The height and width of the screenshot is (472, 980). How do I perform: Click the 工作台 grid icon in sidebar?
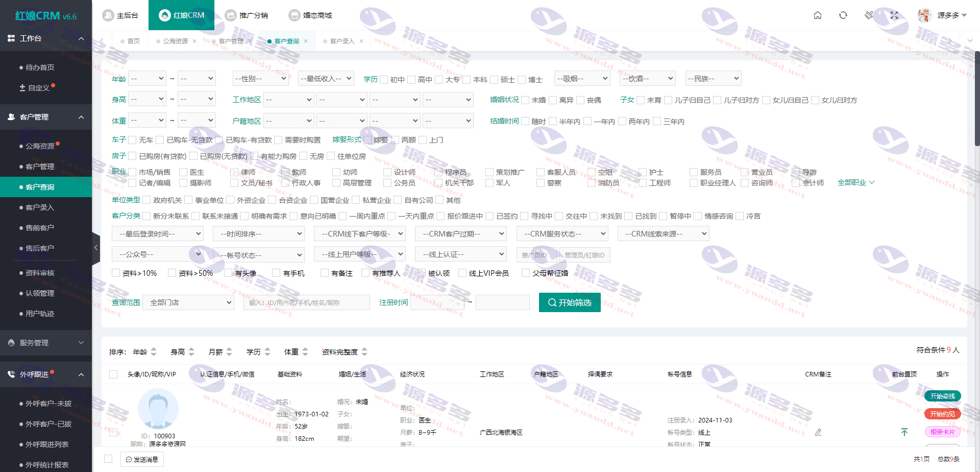[11, 38]
